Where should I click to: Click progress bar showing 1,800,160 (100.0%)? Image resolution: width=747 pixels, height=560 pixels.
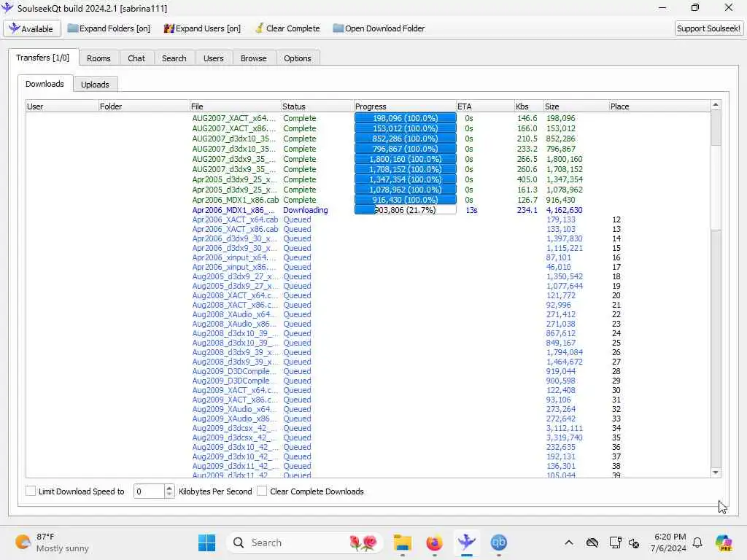click(x=405, y=159)
